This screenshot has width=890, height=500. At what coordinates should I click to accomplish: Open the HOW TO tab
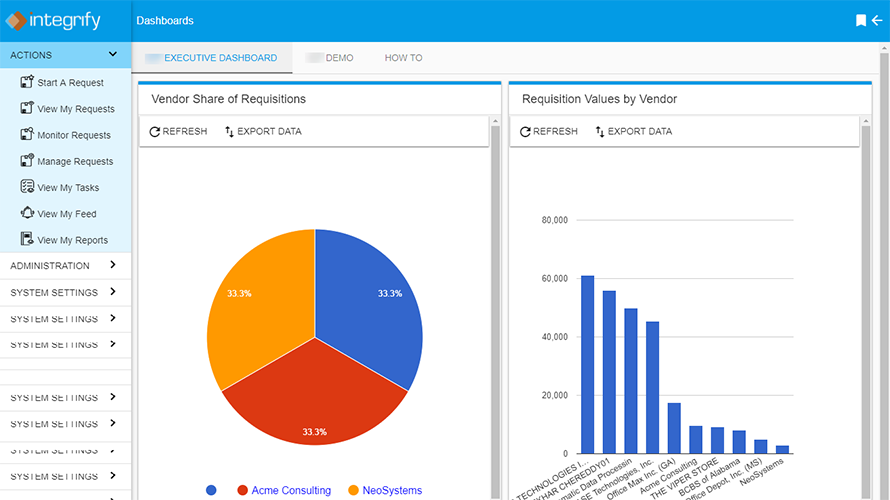[403, 58]
